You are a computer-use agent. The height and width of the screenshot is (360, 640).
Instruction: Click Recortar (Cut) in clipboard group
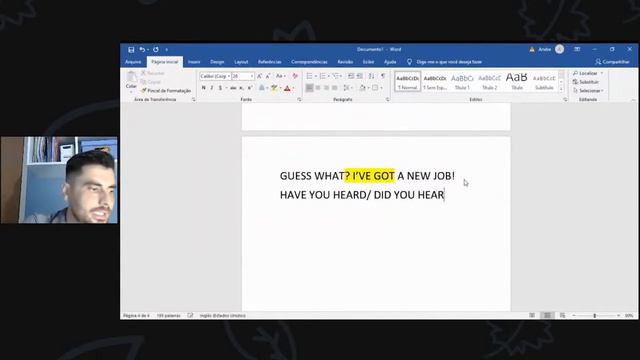coord(153,73)
